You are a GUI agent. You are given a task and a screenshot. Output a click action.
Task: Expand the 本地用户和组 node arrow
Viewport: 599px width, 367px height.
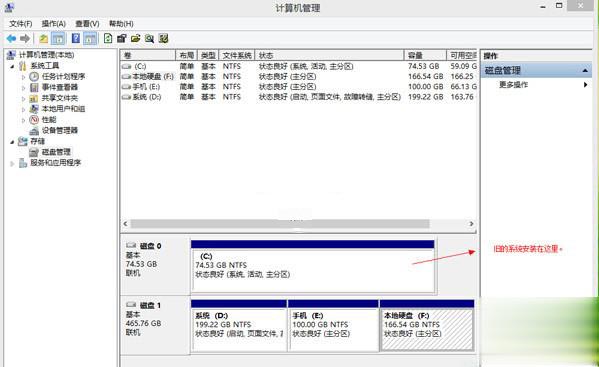[23, 109]
